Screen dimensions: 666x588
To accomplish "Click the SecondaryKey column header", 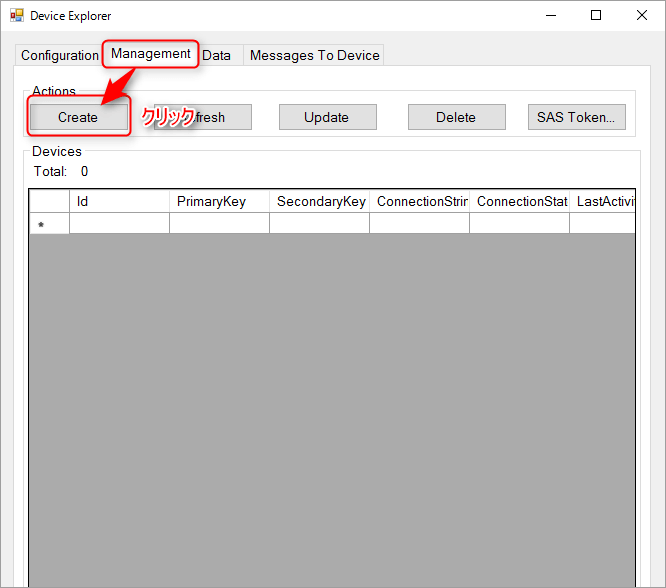I will tap(319, 201).
